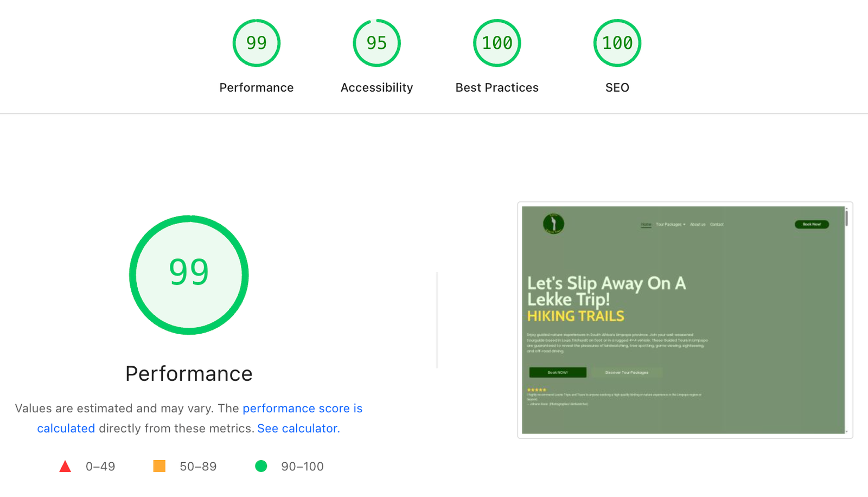
Task: Jump to the SEO score gauge
Action: pyautogui.click(x=617, y=43)
